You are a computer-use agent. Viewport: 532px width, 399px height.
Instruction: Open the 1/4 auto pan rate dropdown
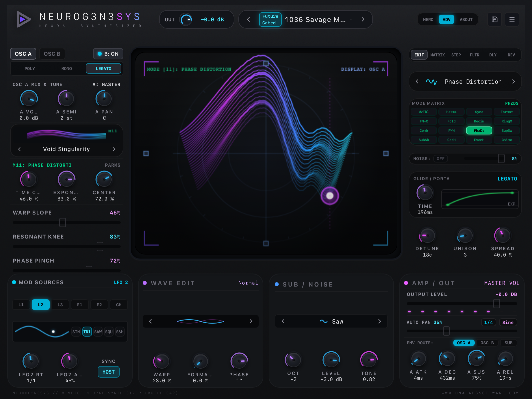pyautogui.click(x=488, y=322)
